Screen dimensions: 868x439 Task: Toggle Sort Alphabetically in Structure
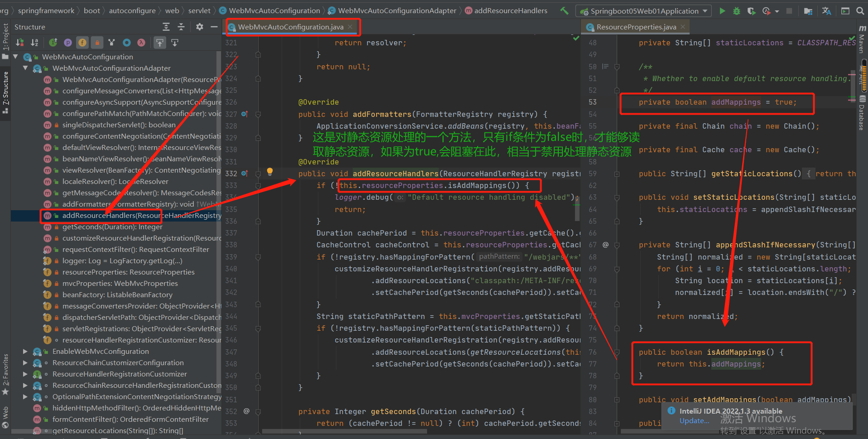34,43
